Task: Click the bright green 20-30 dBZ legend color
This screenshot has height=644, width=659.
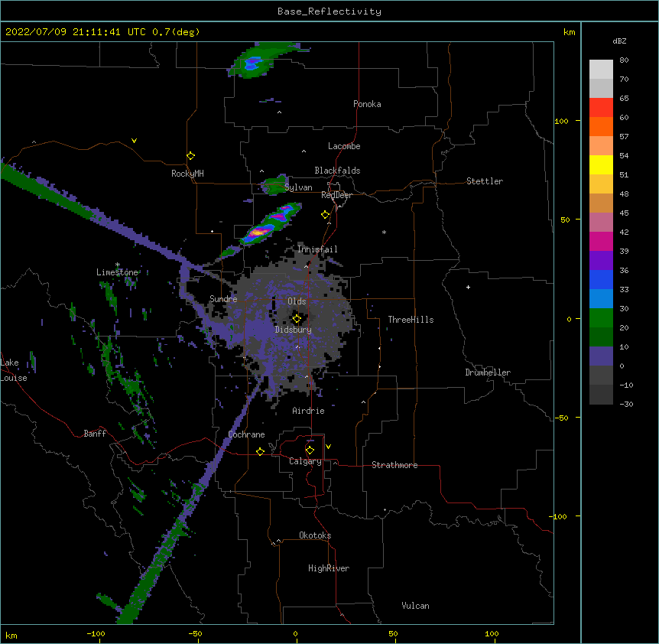Action: click(x=601, y=318)
